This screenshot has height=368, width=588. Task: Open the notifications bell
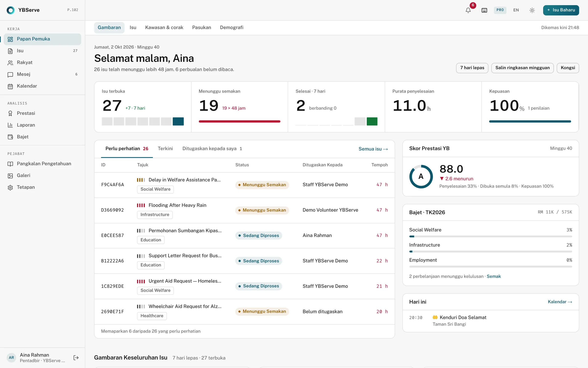coord(468,10)
